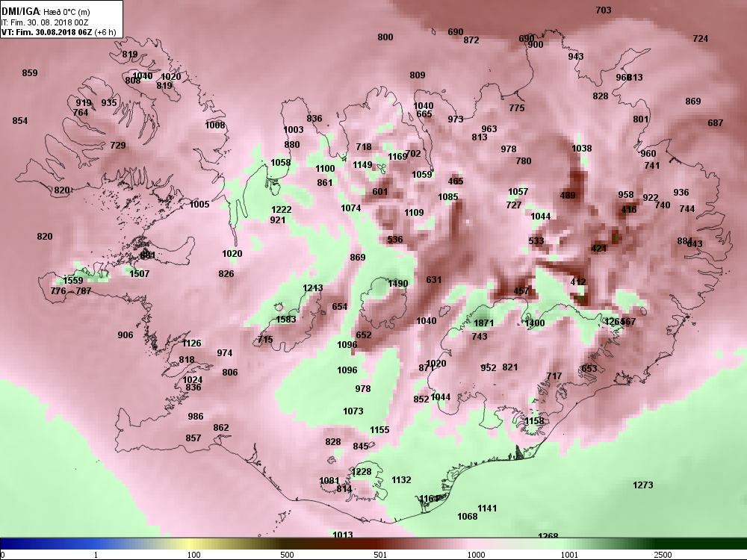Select the 880 height label
747x560 pixels.
292,145
